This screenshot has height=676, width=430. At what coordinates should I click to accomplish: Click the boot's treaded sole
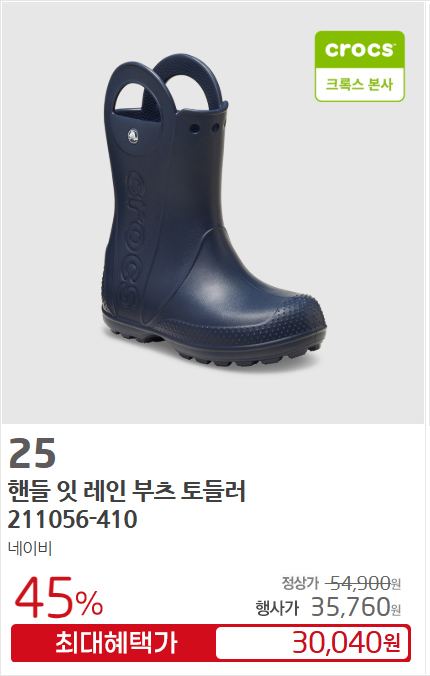pos(213,347)
